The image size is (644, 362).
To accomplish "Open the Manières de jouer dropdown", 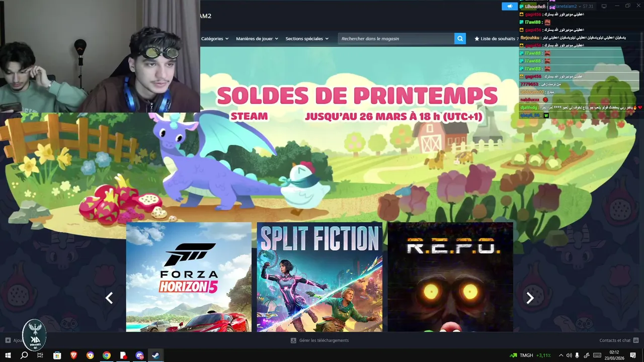I will click(x=257, y=39).
